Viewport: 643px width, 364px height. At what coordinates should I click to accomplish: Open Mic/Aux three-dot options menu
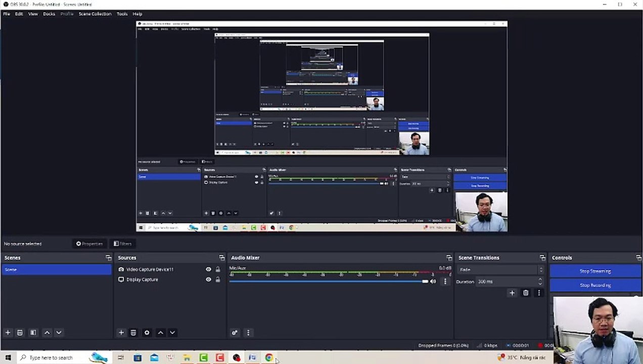[445, 282]
